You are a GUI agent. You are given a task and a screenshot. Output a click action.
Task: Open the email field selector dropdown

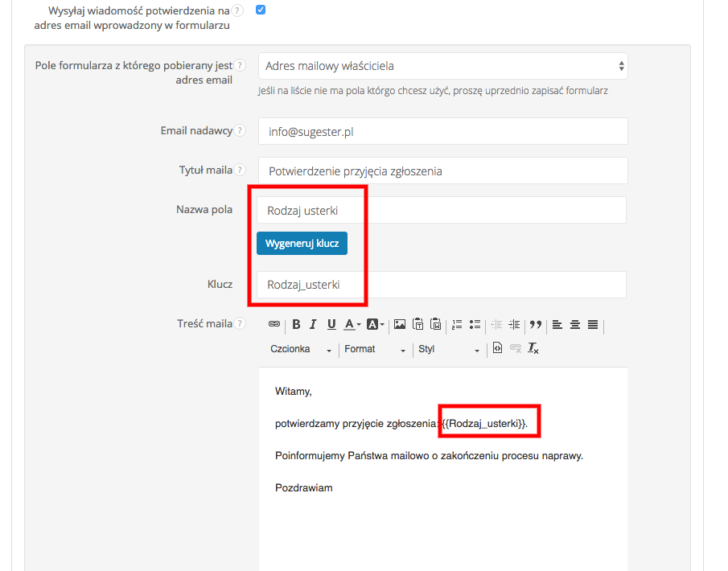click(443, 66)
